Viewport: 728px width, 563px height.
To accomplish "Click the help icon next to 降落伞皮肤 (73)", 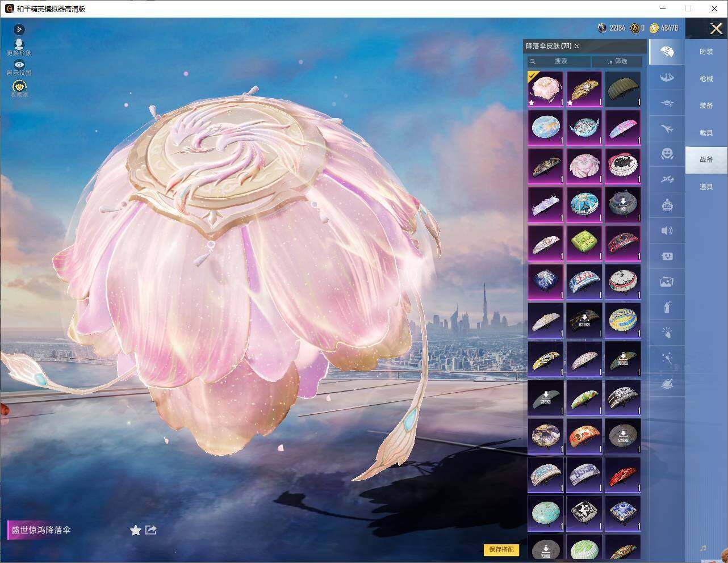I will (x=577, y=46).
